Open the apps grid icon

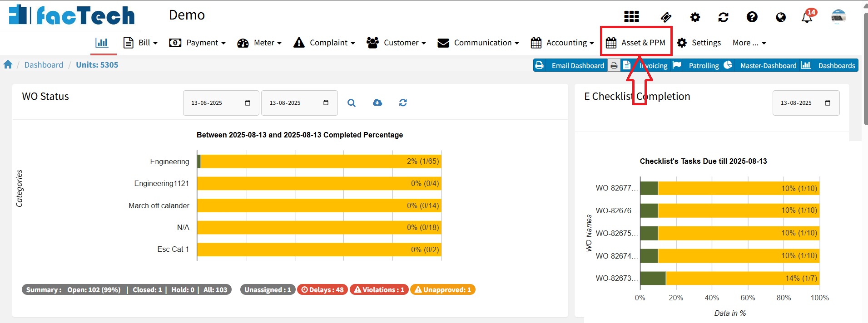(x=631, y=17)
